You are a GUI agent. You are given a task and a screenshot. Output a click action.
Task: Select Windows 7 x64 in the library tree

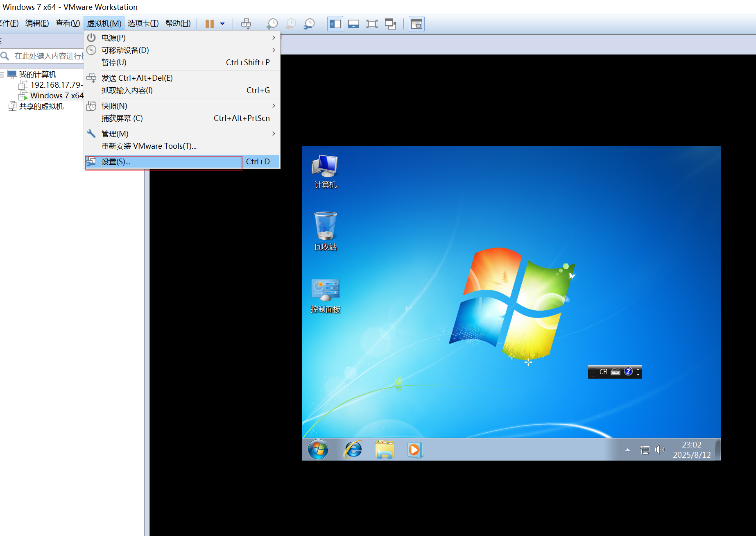(x=57, y=95)
